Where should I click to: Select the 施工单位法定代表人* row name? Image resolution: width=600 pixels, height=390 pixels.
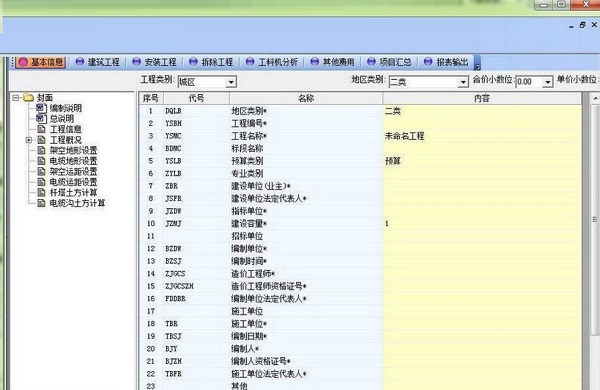[269, 374]
